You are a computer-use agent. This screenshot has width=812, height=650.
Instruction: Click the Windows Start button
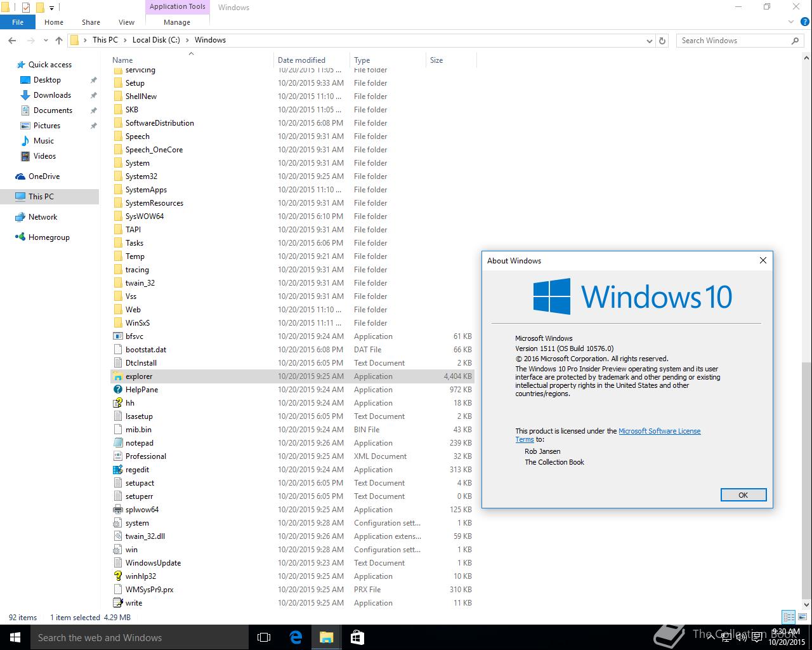[15, 637]
